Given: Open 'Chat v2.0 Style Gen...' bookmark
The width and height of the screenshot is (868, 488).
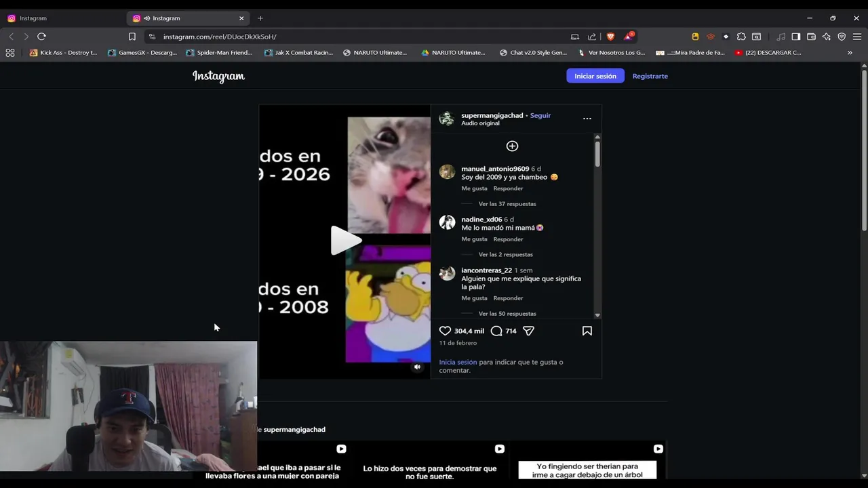Looking at the screenshot, I should point(534,52).
